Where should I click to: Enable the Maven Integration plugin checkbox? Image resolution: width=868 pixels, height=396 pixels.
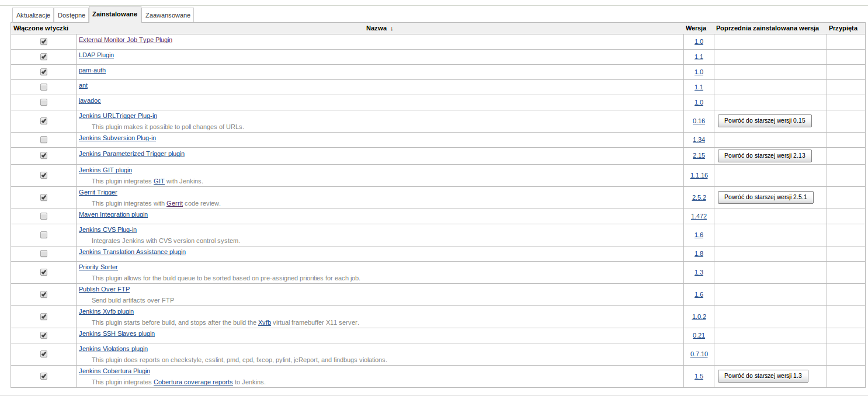[x=44, y=217]
